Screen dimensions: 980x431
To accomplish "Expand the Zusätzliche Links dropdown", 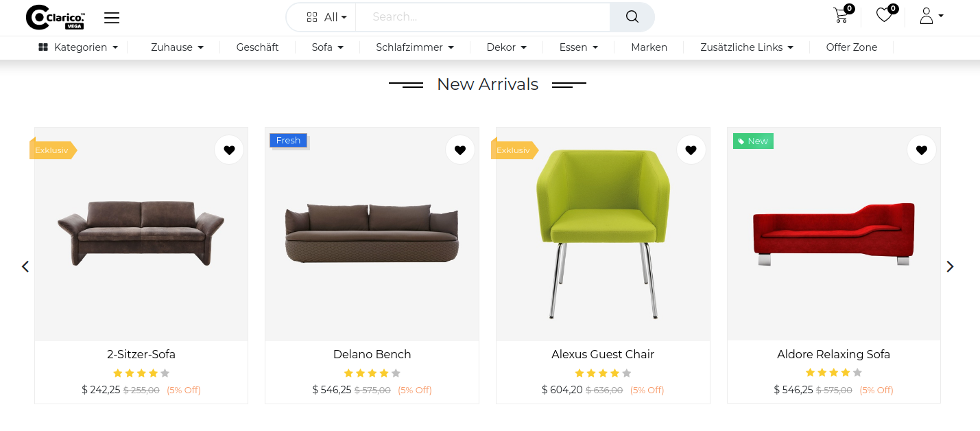I will click(x=747, y=47).
